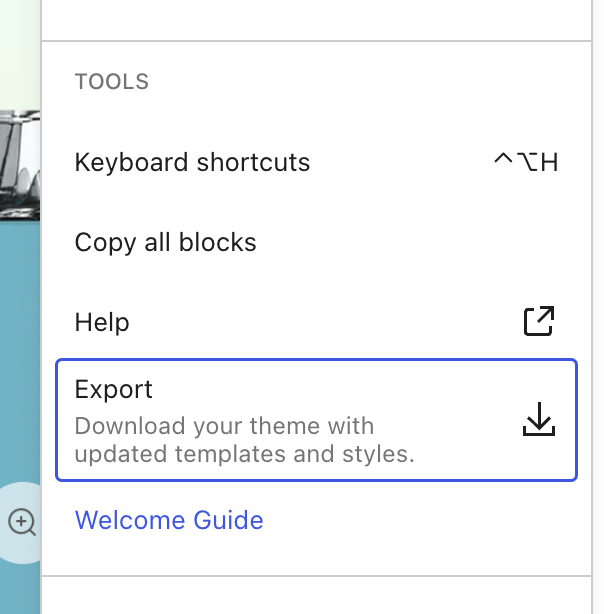This screenshot has height=614, width=604.
Task: Click the TOOLS section heading
Action: coord(112,81)
